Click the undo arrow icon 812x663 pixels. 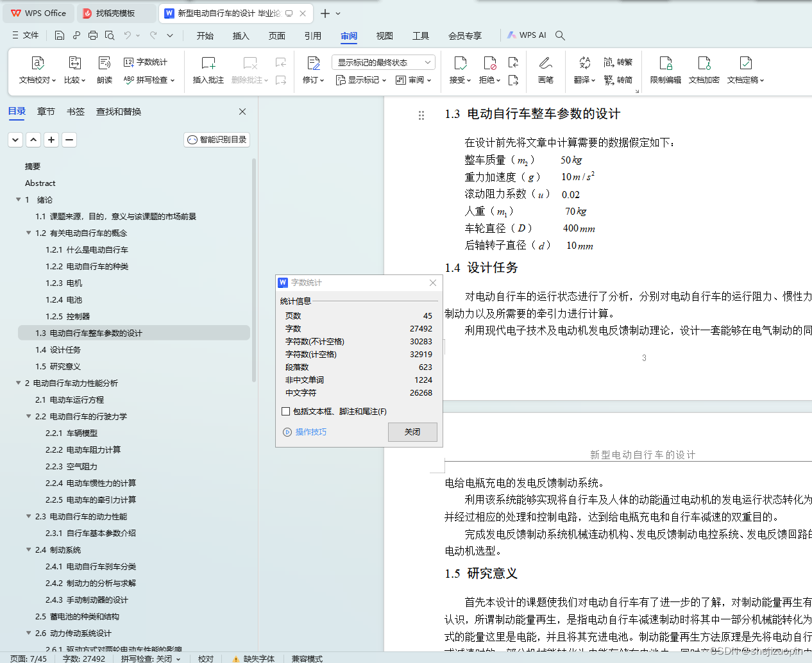[x=128, y=35]
